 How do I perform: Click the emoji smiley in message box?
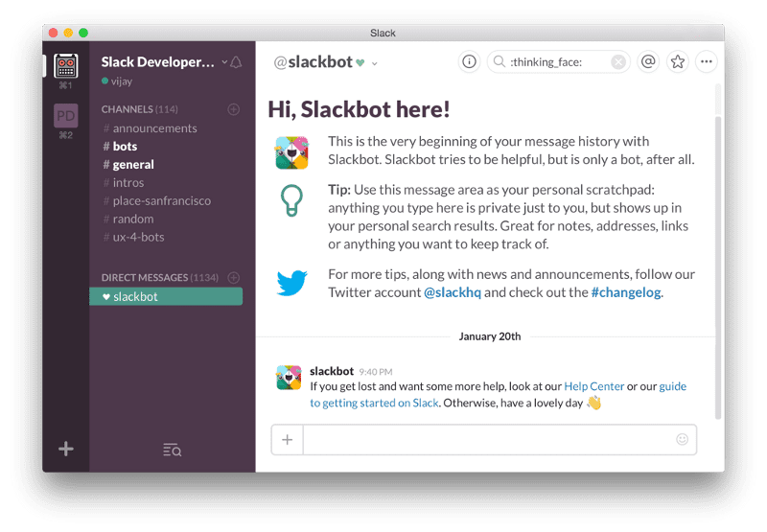coord(682,440)
